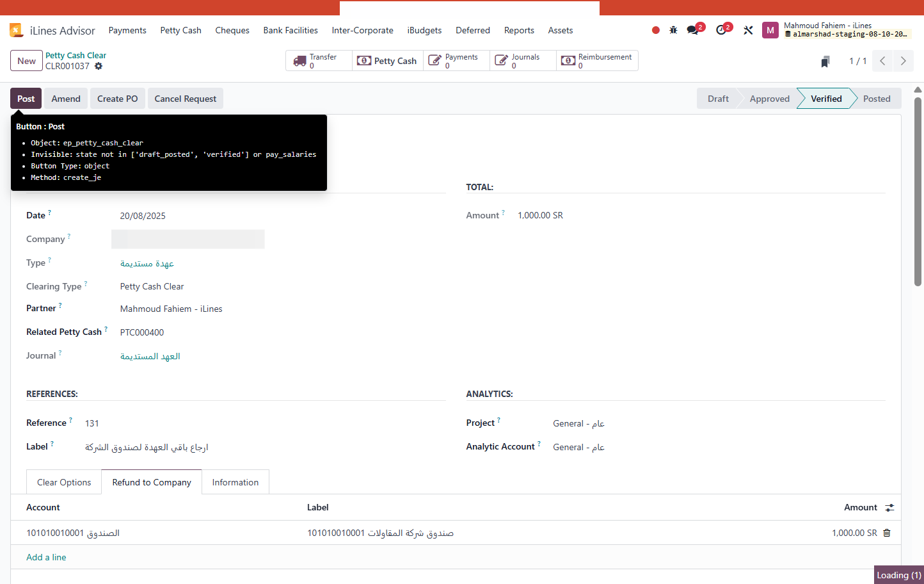Screen dimensions: 924x584
Task: Select the Posted status stage
Action: pos(877,99)
